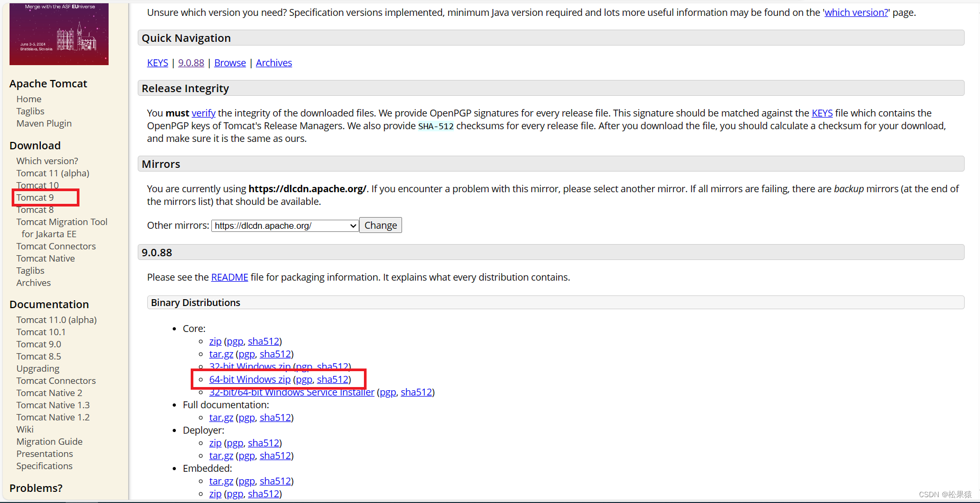Go to the Apache Tomcat Home page
The image size is (980, 503).
click(28, 98)
